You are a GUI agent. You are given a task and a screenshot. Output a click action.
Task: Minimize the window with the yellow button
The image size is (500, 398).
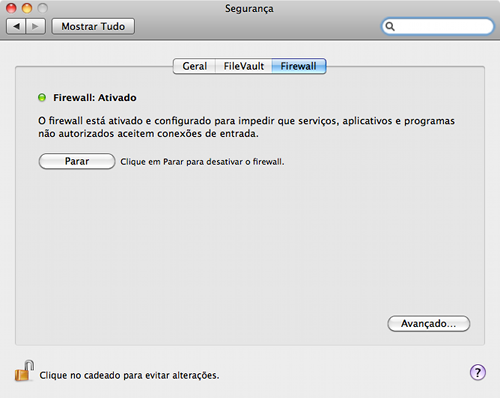pyautogui.click(x=27, y=8)
